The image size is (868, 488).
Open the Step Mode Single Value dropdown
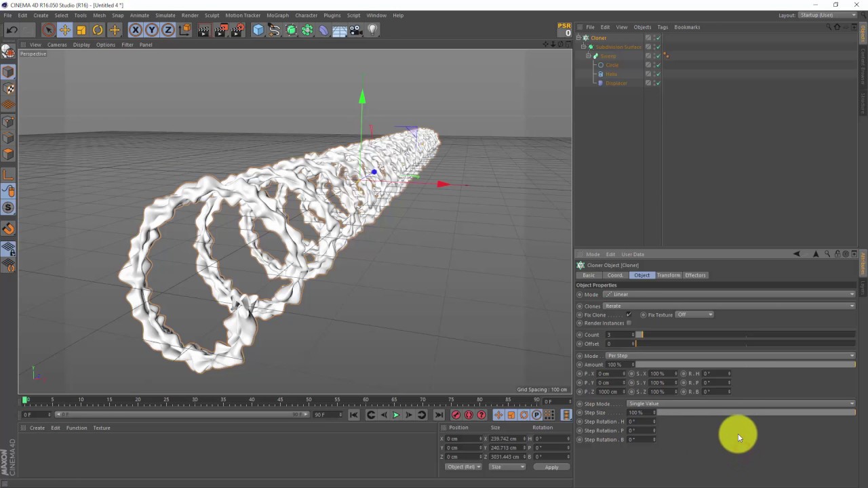pyautogui.click(x=741, y=404)
